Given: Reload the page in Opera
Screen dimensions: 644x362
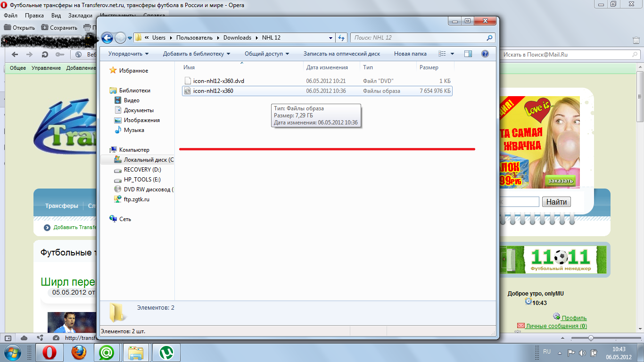Looking at the screenshot, I should pyautogui.click(x=45, y=55).
